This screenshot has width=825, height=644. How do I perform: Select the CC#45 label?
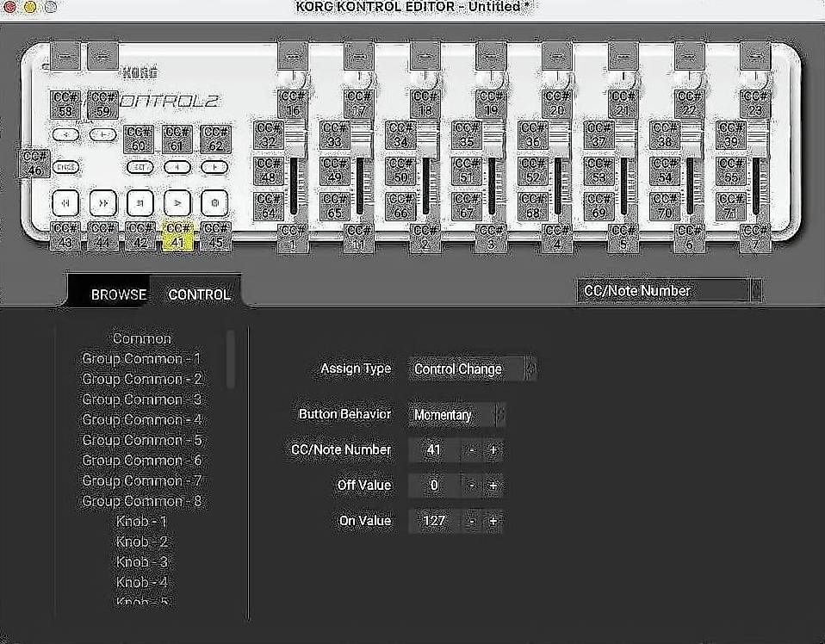215,236
